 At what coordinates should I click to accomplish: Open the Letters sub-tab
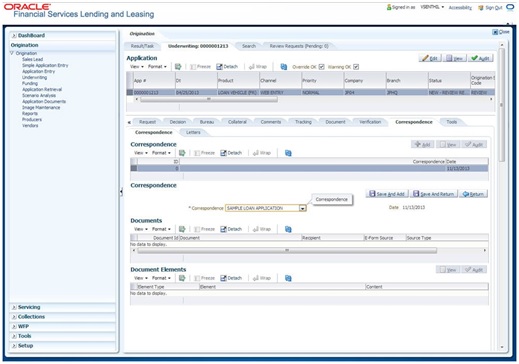193,132
